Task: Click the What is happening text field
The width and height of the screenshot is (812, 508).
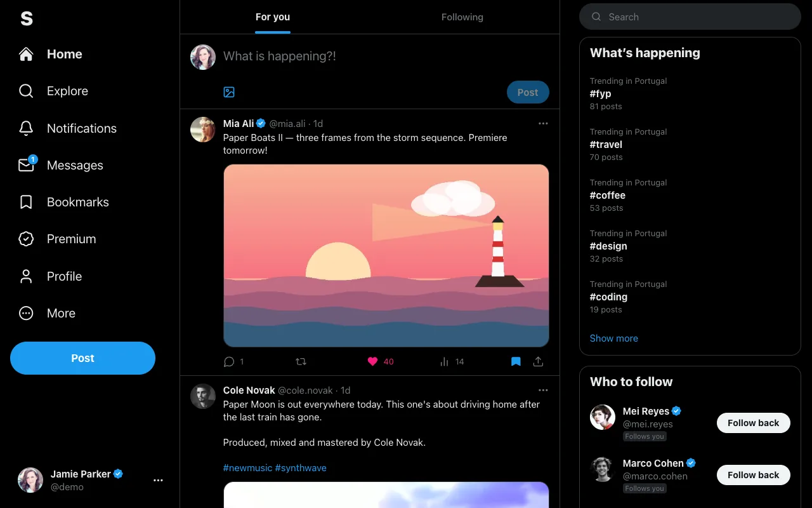Action: pos(386,57)
